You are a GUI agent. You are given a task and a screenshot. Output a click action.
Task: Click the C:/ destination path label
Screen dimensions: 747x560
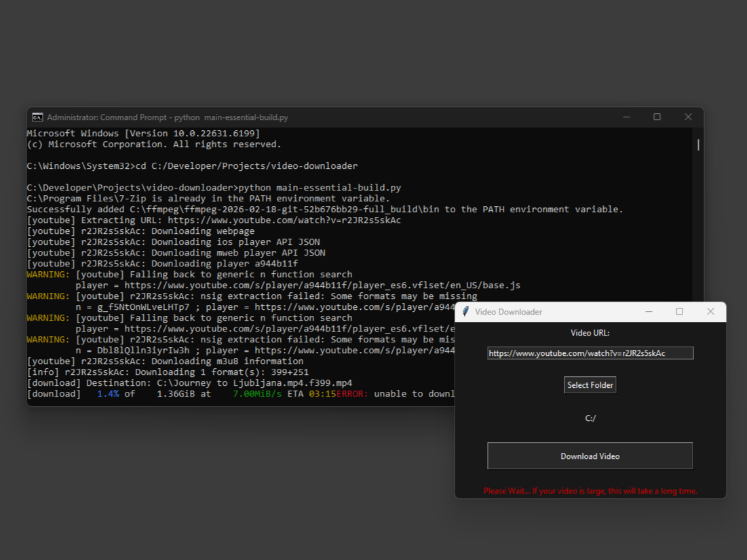590,418
